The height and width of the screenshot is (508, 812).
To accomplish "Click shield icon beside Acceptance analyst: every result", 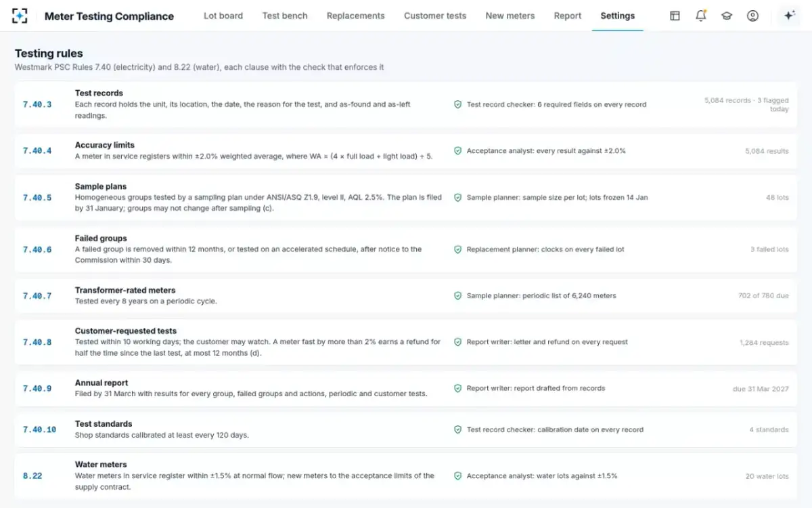I will click(458, 151).
